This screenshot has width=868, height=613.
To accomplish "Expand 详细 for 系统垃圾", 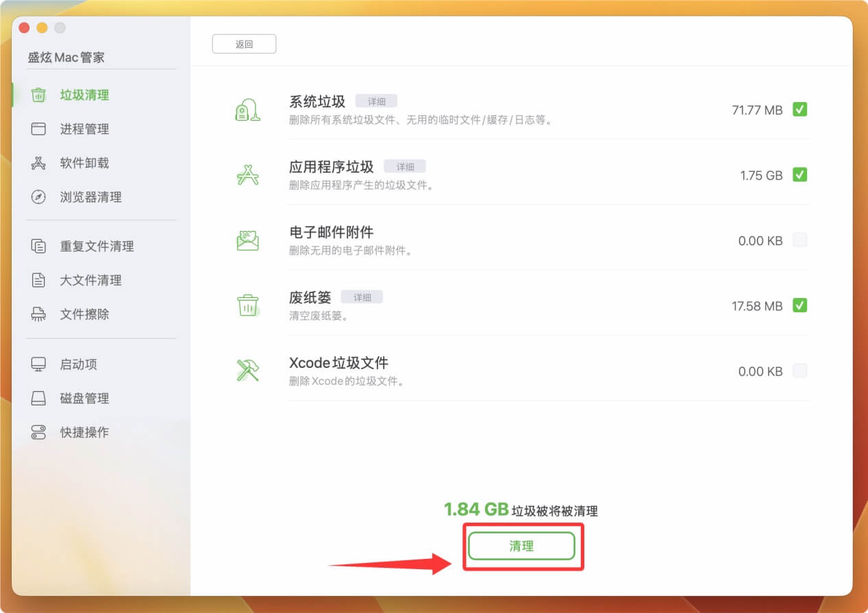I will [x=375, y=101].
